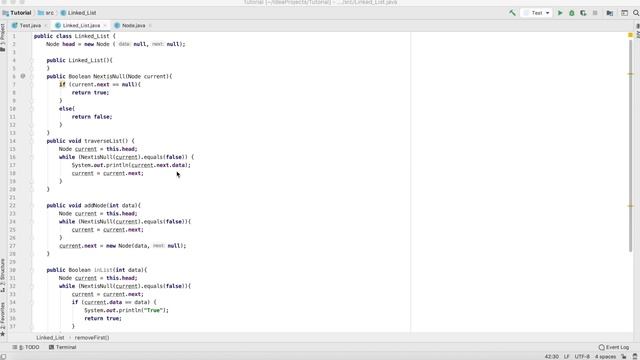Click the yellow inspection warning indicator
This screenshot has width=640, height=360.
point(630,36)
